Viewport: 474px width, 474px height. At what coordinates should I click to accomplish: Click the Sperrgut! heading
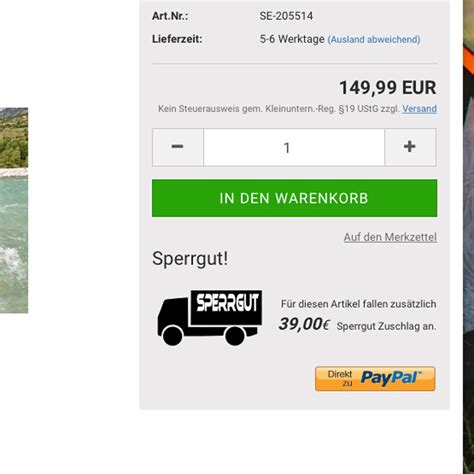pyautogui.click(x=190, y=258)
